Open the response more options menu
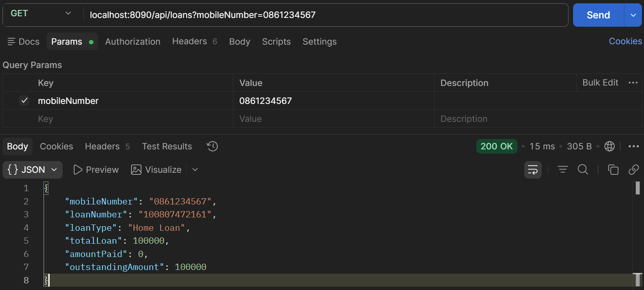This screenshot has width=644, height=290. coord(634,146)
